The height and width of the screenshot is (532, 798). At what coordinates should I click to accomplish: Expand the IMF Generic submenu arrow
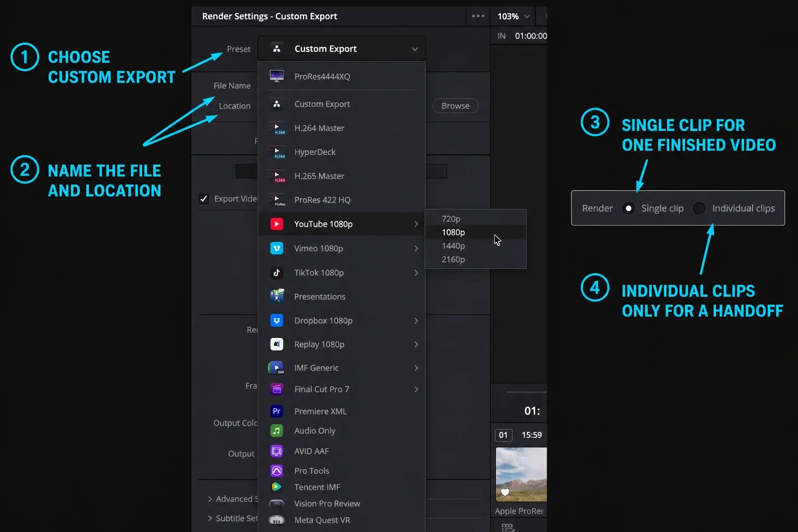coord(416,368)
